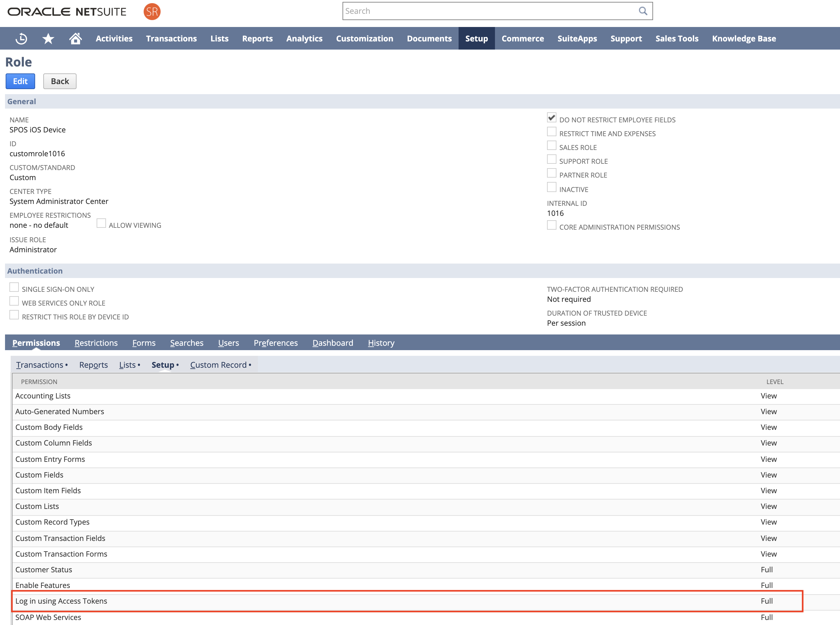Viewport: 840px width, 625px height.
Task: Open the Shortcuts star icon
Action: point(48,39)
